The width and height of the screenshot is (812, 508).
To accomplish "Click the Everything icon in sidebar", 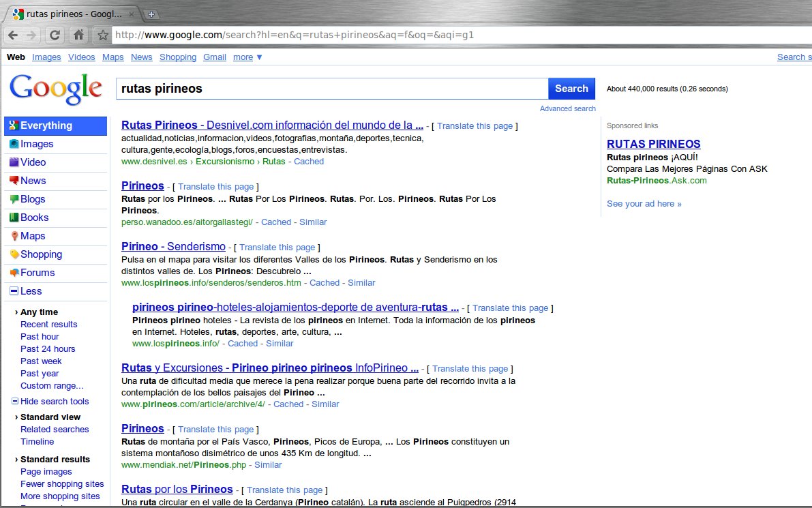I will [x=14, y=125].
